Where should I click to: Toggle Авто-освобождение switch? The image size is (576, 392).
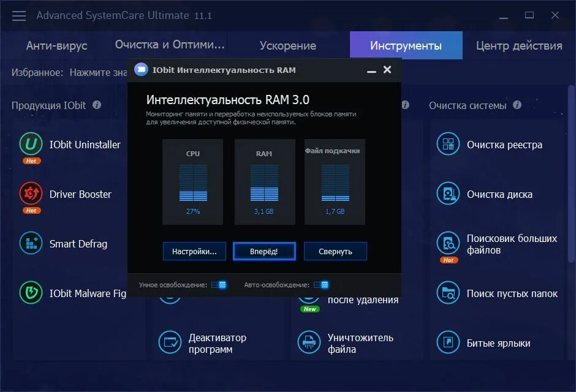(321, 285)
